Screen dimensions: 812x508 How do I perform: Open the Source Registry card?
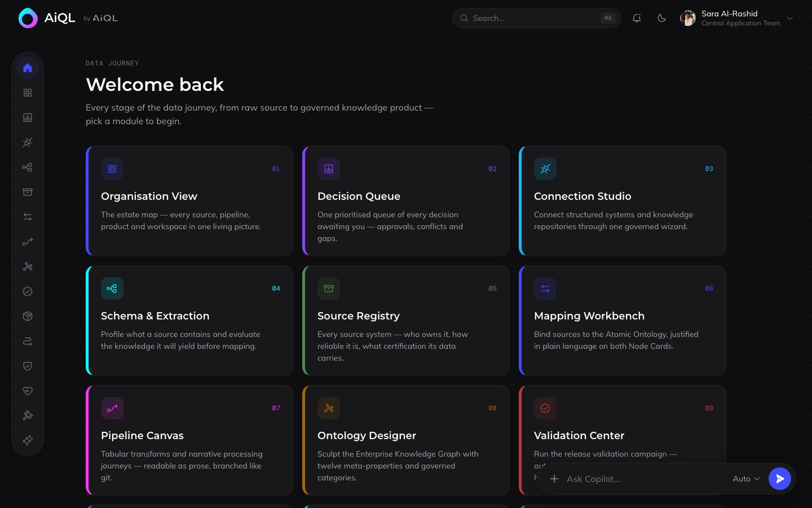coord(406,321)
